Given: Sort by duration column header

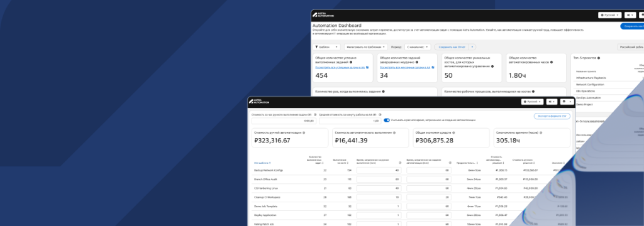Looking at the screenshot, I should point(467,163).
